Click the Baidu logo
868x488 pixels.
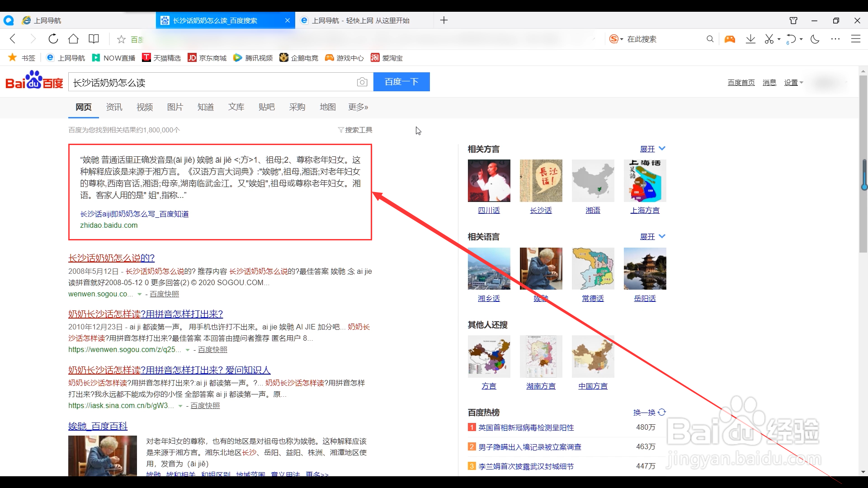pos(34,80)
